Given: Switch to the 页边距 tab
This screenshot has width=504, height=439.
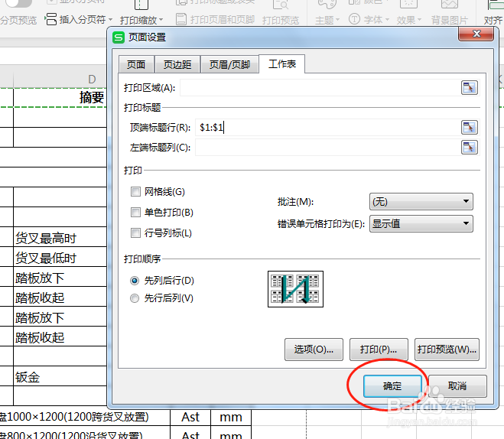Looking at the screenshot, I should click(177, 64).
